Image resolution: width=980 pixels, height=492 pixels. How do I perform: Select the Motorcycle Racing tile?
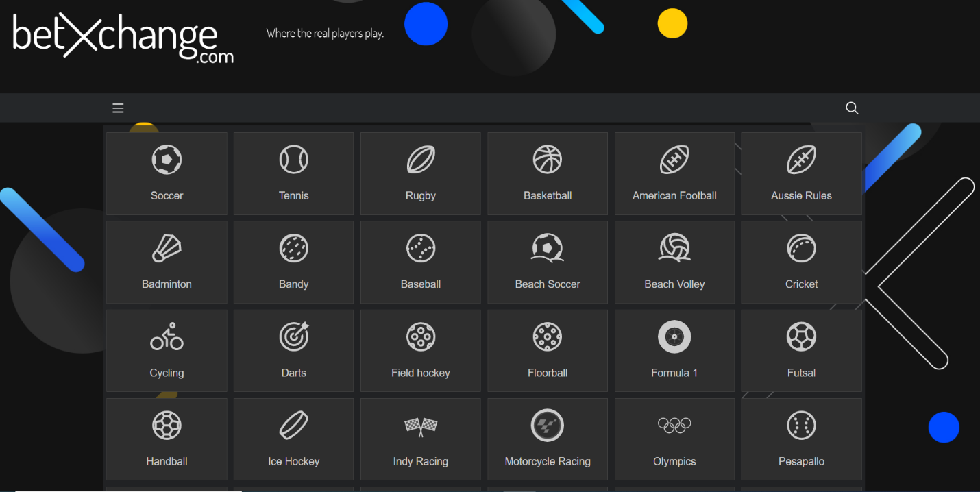pyautogui.click(x=547, y=439)
